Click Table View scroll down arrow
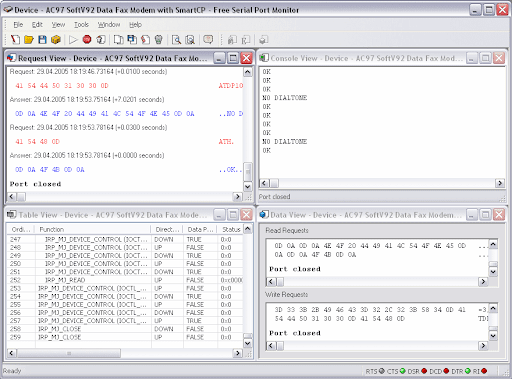This screenshot has width=512, height=379. (x=247, y=343)
